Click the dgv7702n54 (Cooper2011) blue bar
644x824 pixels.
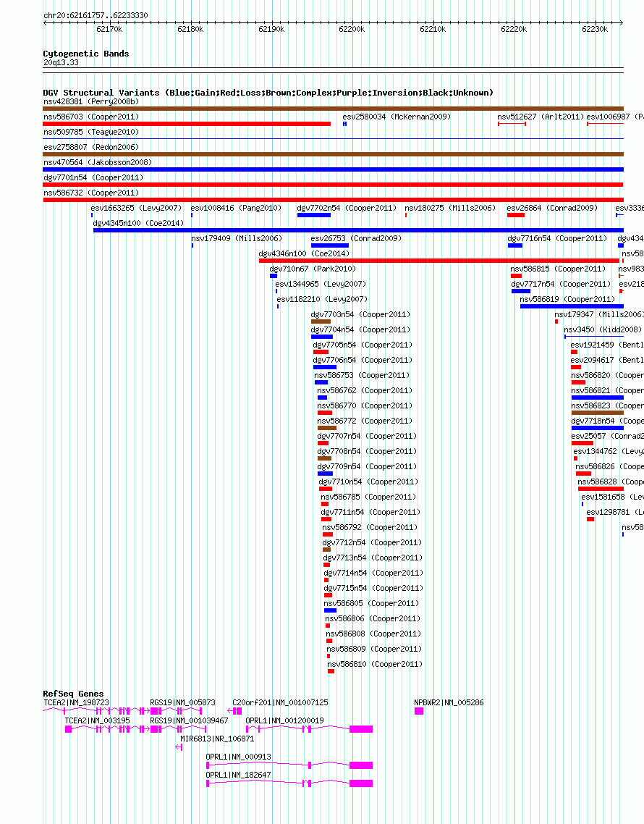(x=313, y=215)
